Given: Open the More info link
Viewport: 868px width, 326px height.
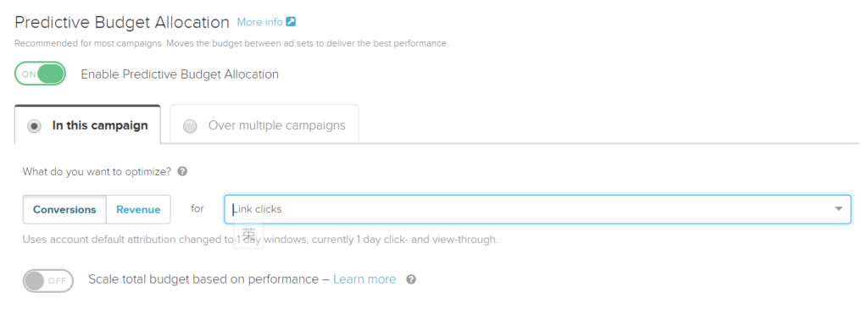Looking at the screenshot, I should coord(259,22).
